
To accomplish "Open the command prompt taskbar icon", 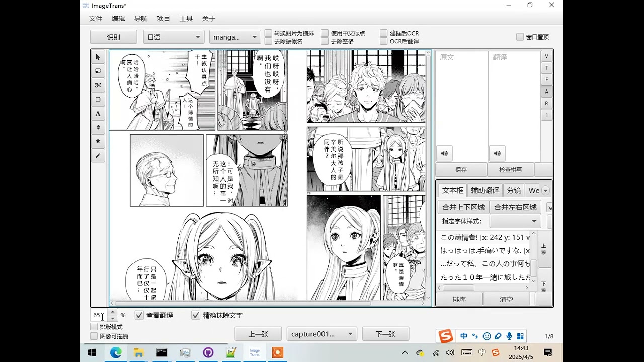I will [162, 353].
